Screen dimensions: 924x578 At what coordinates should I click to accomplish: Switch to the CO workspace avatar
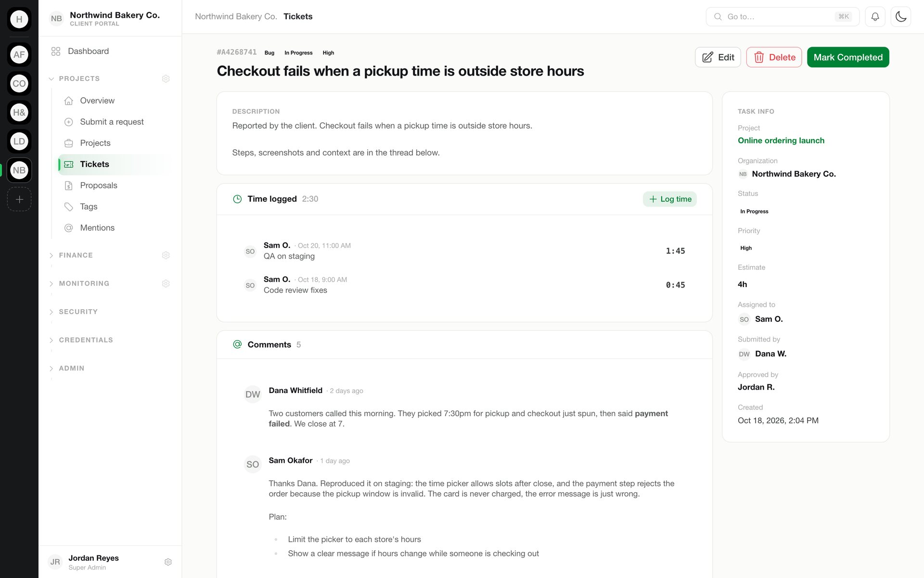coord(19,83)
